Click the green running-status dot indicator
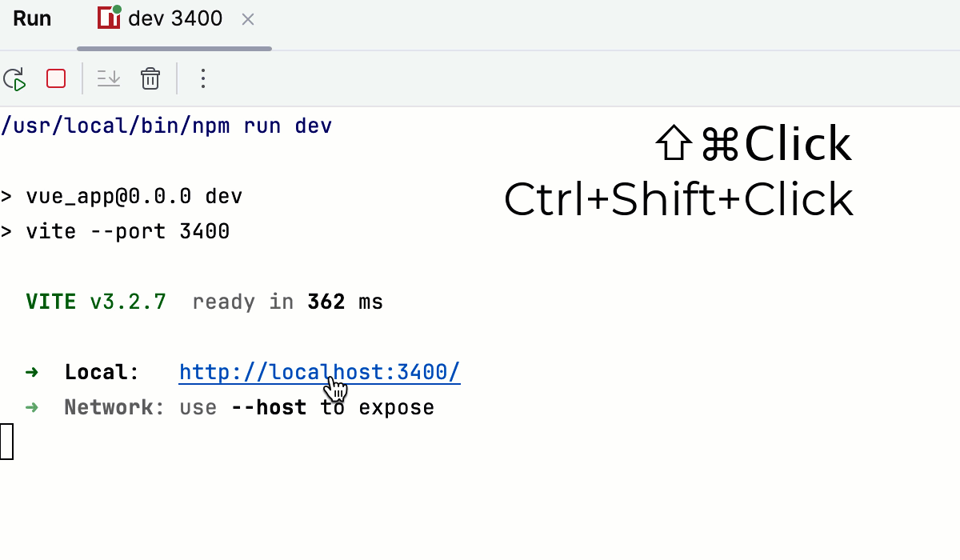The height and width of the screenshot is (560, 960). [x=116, y=10]
